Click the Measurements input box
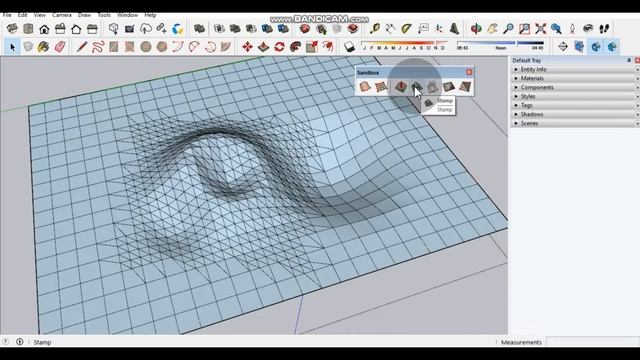This screenshot has height=360, width=640. [592, 342]
